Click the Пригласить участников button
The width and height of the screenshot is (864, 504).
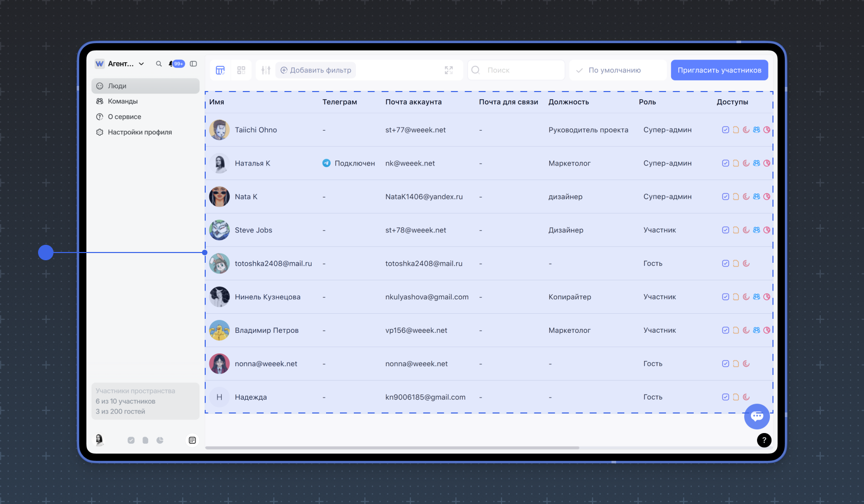719,70
